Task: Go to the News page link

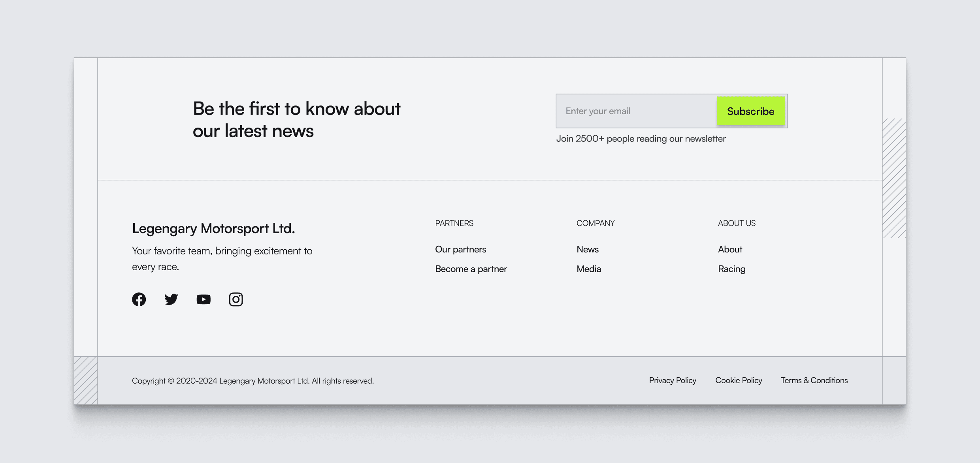Action: 587,249
